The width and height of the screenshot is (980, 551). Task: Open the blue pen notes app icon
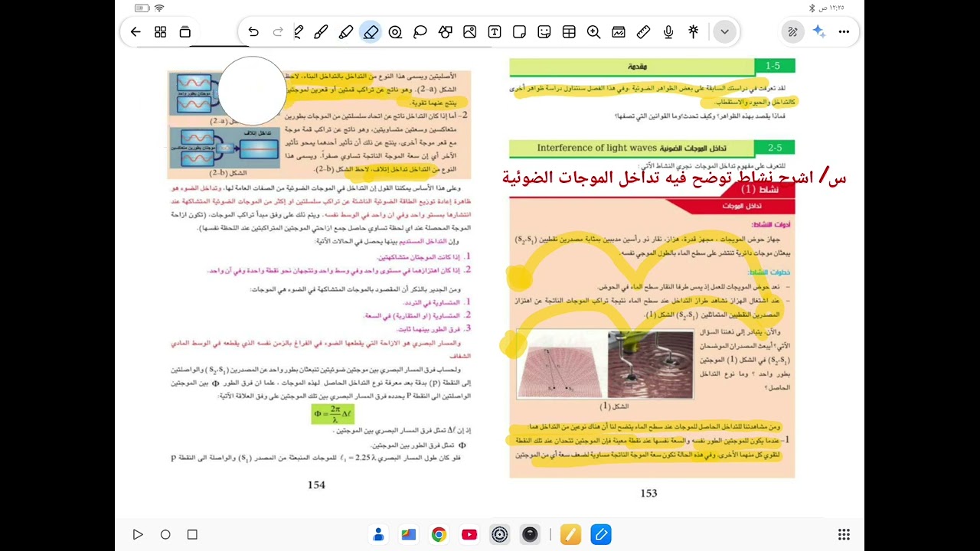[x=601, y=535]
